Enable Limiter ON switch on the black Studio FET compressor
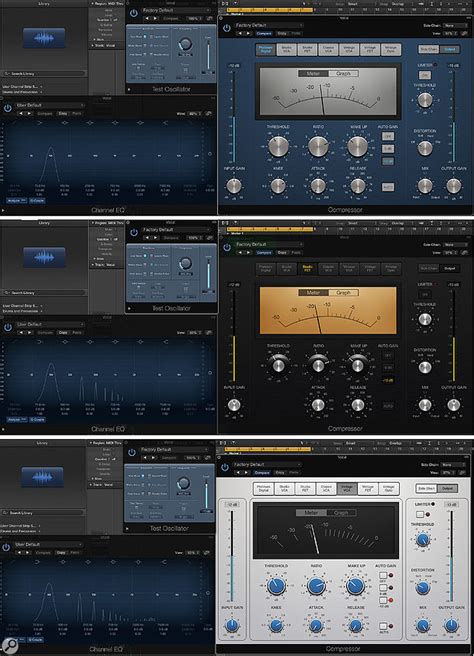The height and width of the screenshot is (656, 474). point(425,295)
